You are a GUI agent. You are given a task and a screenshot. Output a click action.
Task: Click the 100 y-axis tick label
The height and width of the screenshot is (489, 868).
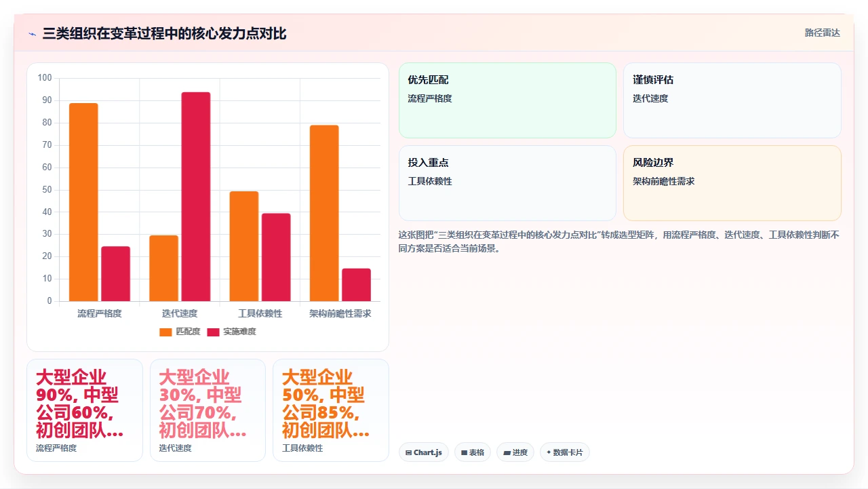(45, 78)
